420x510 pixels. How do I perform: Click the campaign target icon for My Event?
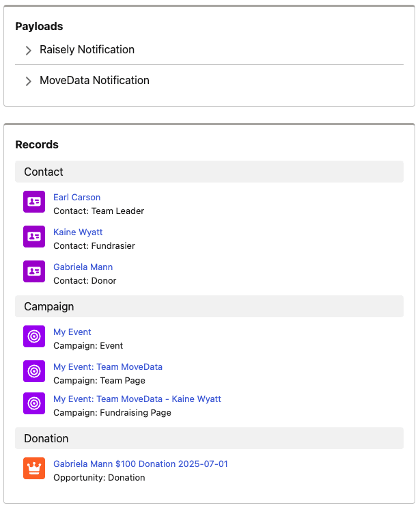click(34, 336)
